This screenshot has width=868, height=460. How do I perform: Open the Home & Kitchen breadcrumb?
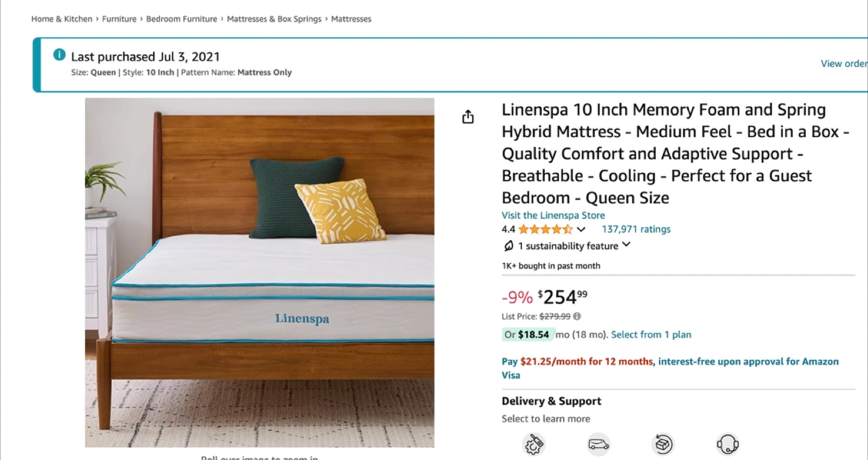[x=62, y=19]
